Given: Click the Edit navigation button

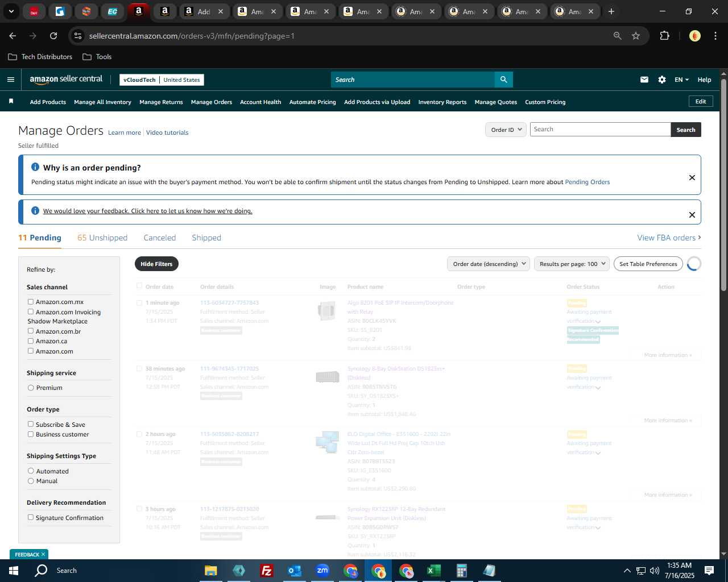Looking at the screenshot, I should click(701, 101).
